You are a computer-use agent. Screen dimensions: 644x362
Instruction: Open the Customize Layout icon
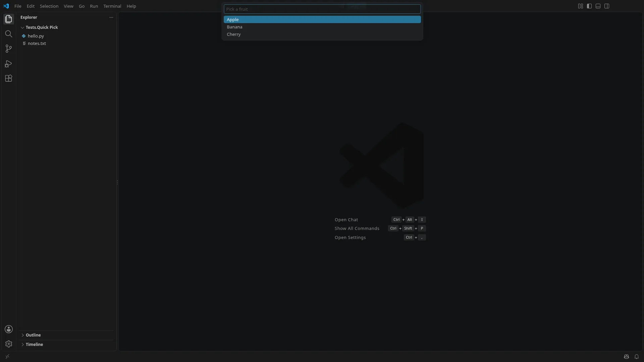[581, 6]
